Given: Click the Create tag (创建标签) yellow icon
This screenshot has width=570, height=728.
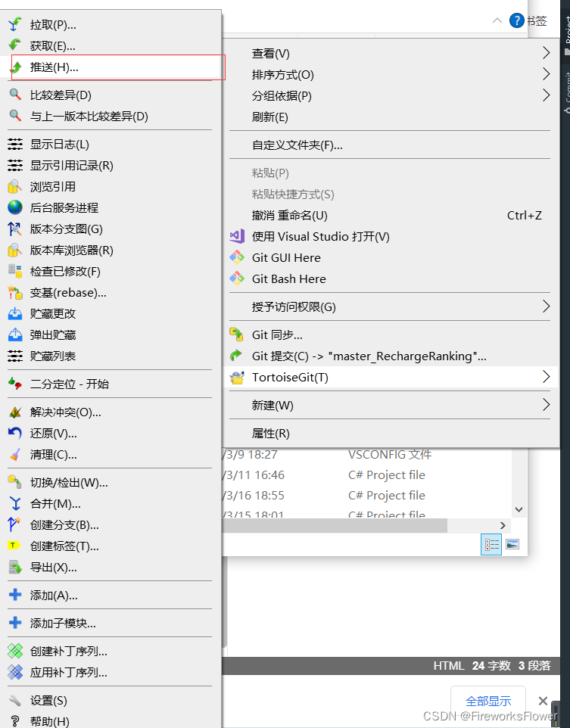Looking at the screenshot, I should [15, 546].
